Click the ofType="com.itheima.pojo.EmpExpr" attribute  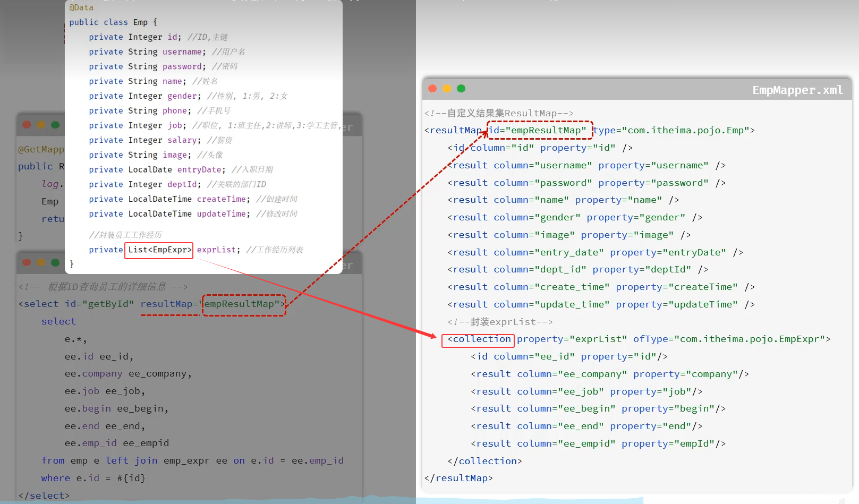click(x=732, y=339)
